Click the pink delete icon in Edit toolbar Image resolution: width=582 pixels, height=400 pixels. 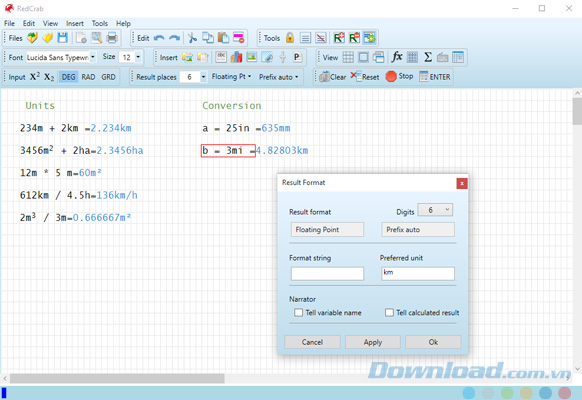(x=239, y=37)
